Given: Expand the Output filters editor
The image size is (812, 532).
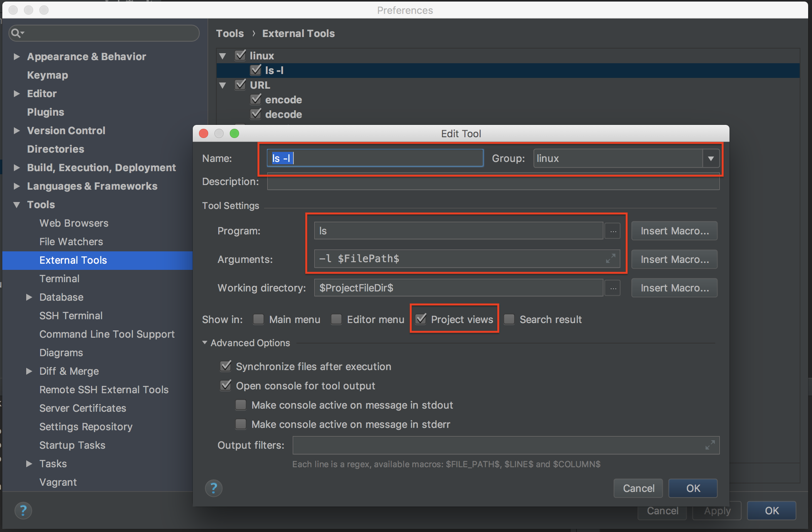Looking at the screenshot, I should point(710,445).
